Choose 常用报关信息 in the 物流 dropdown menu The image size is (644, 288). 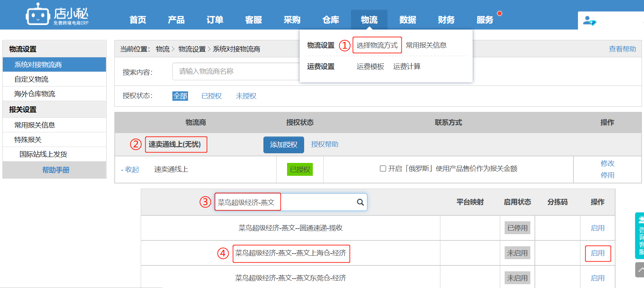(x=426, y=45)
